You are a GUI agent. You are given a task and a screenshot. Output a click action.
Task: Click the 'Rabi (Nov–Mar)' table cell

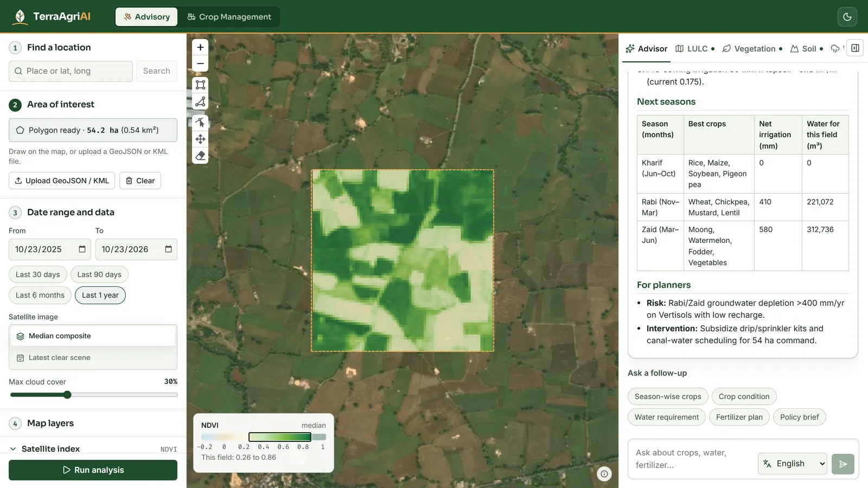pos(660,207)
